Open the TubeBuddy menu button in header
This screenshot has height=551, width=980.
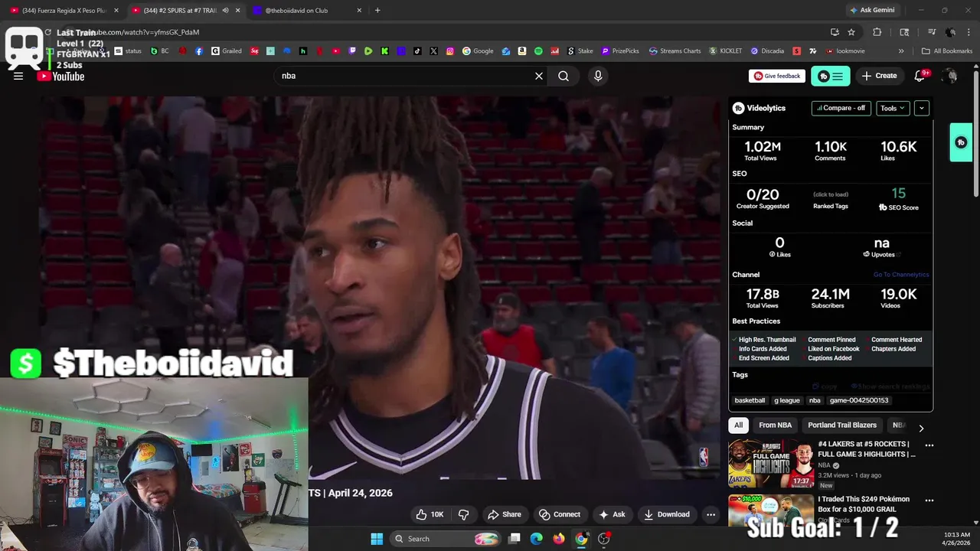(x=831, y=76)
